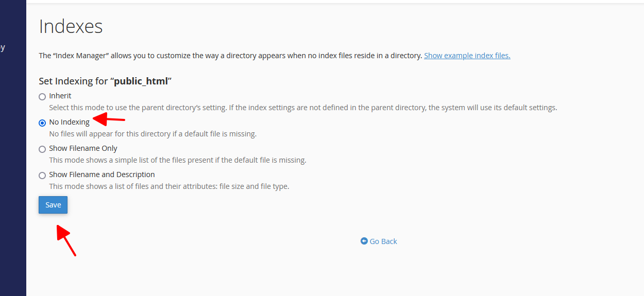Choose the Show Filename Only radio button
Screen dimensions: 644x296
click(x=42, y=149)
